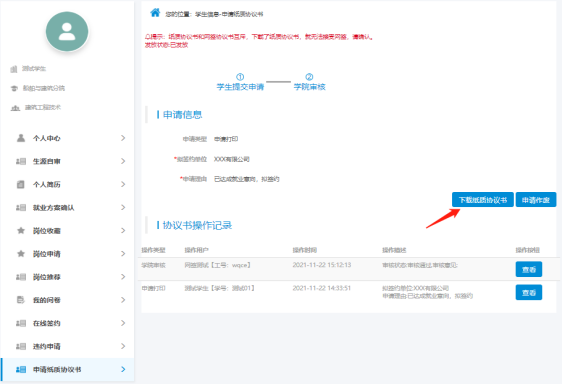Image resolution: width=563 pixels, height=384 pixels.
Task: Click the 下载纸质协议书 button
Action: point(483,200)
